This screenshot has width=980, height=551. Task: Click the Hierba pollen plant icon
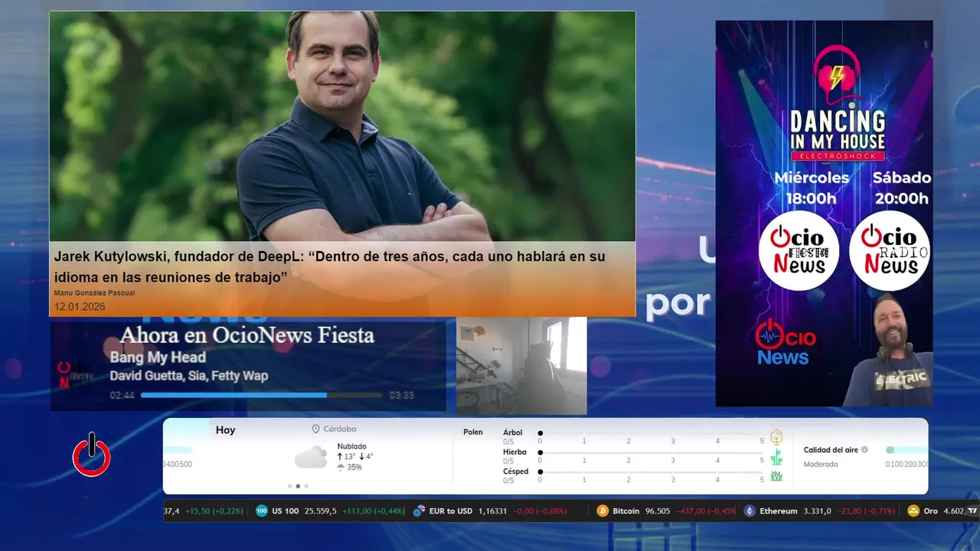(x=776, y=457)
